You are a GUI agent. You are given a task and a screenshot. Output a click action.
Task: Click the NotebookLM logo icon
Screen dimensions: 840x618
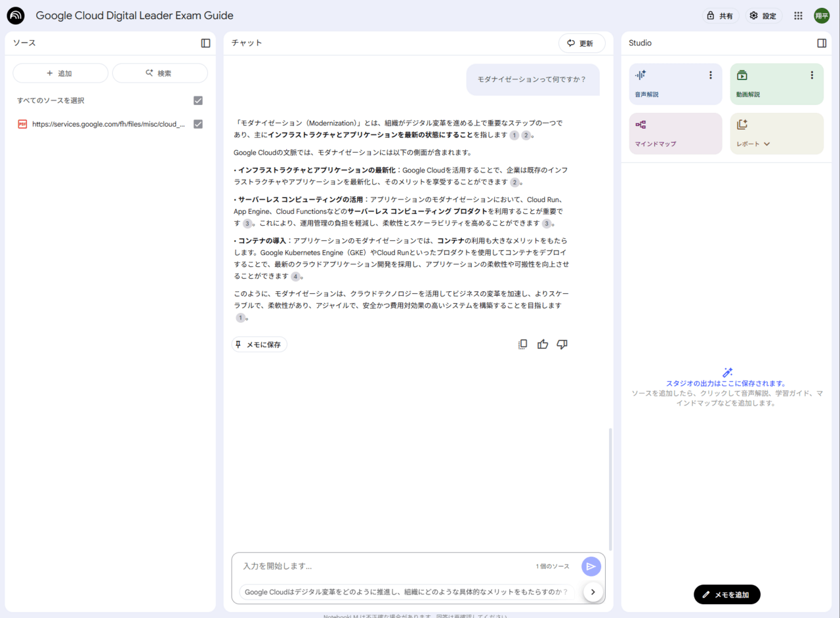[x=16, y=16]
